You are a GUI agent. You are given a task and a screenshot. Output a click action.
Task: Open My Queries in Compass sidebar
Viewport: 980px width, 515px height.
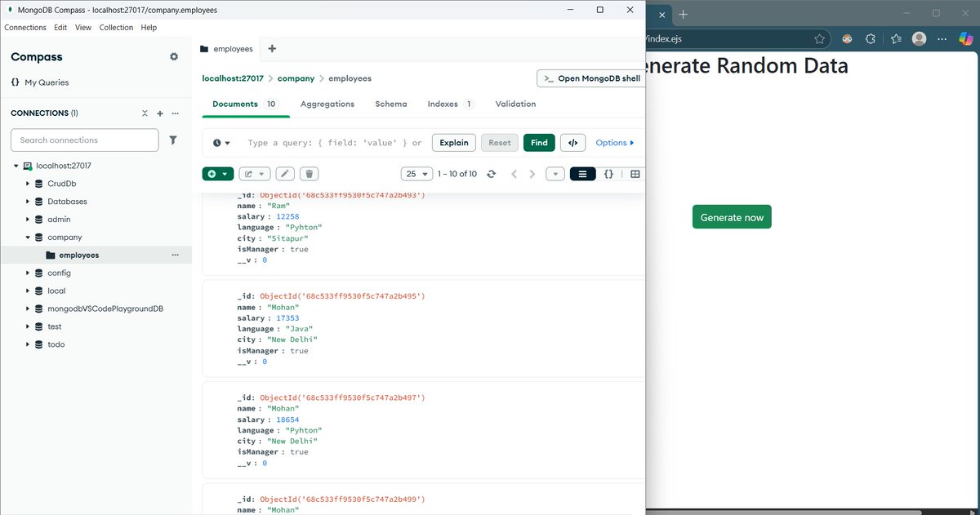(40, 82)
